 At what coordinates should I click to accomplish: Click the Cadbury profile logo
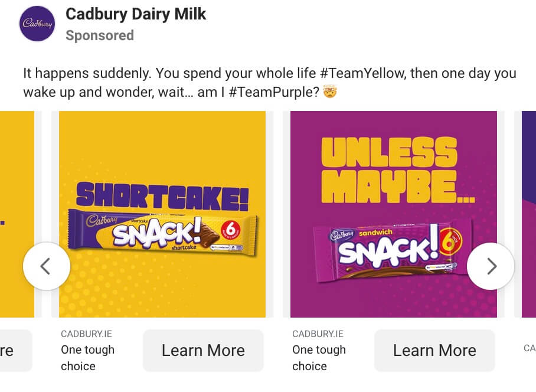37,24
